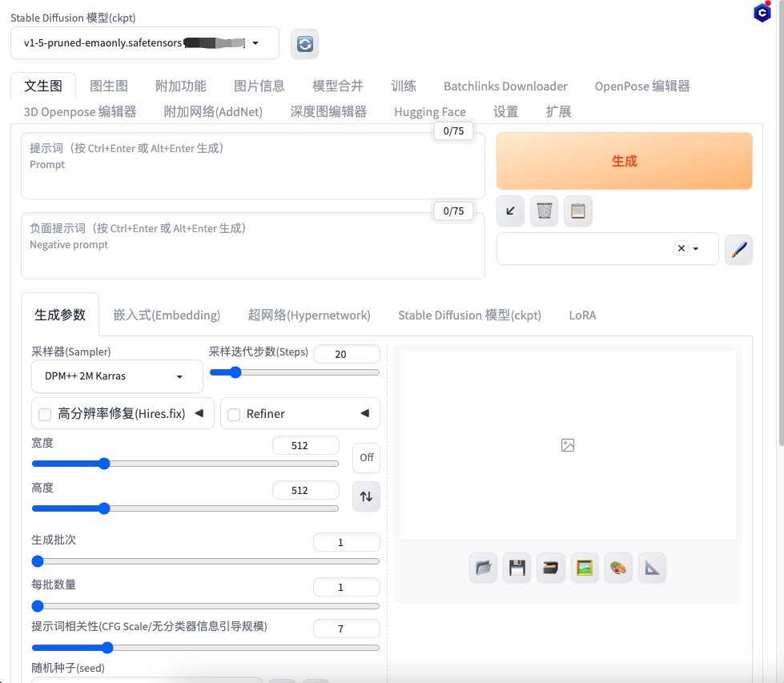
Task: Switch to the 图生图 tab
Action: tap(109, 86)
